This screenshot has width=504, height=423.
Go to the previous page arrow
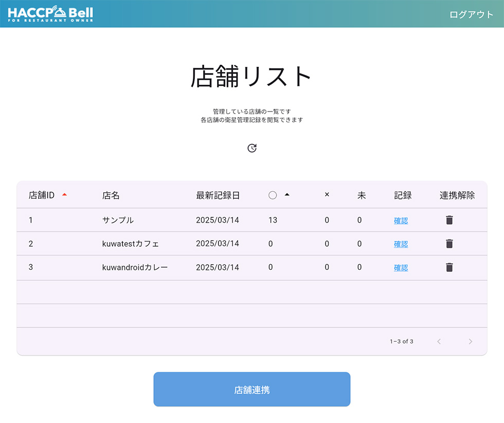pyautogui.click(x=439, y=341)
